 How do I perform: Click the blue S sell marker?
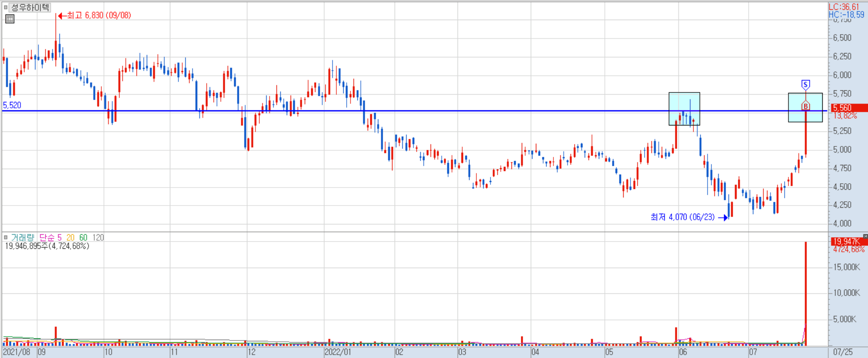806,84
